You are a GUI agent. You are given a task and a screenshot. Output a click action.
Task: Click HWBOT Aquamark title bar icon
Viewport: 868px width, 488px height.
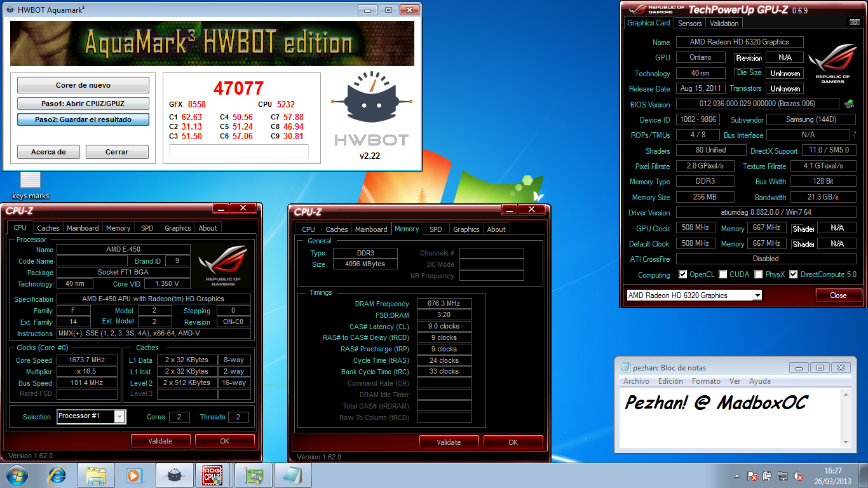pyautogui.click(x=10, y=10)
